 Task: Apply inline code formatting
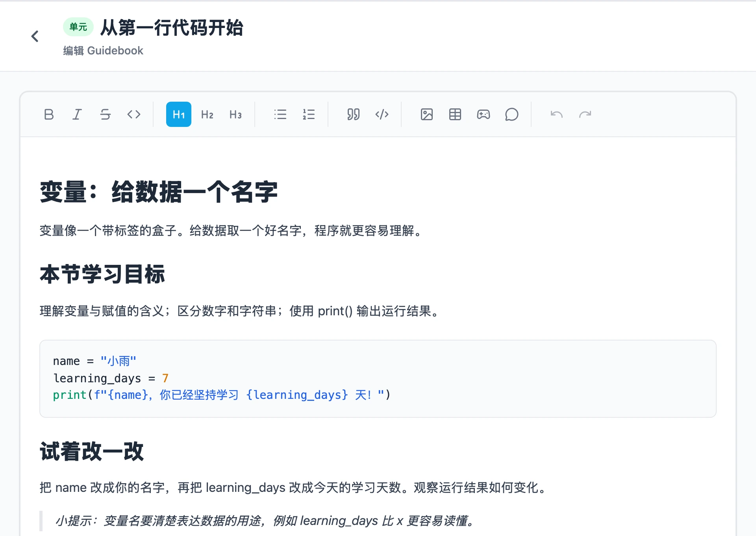click(x=134, y=115)
